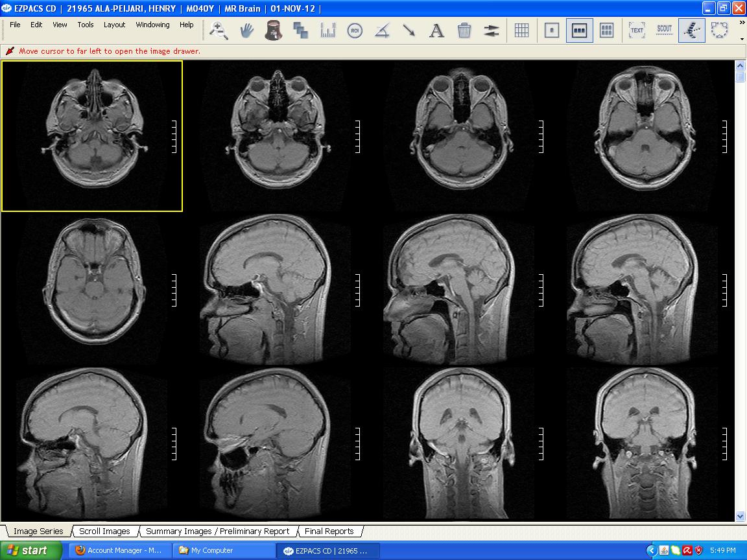Screen dimensions: 747x560
Task: Switch to the Scroll Images tab
Action: pyautogui.click(x=104, y=531)
